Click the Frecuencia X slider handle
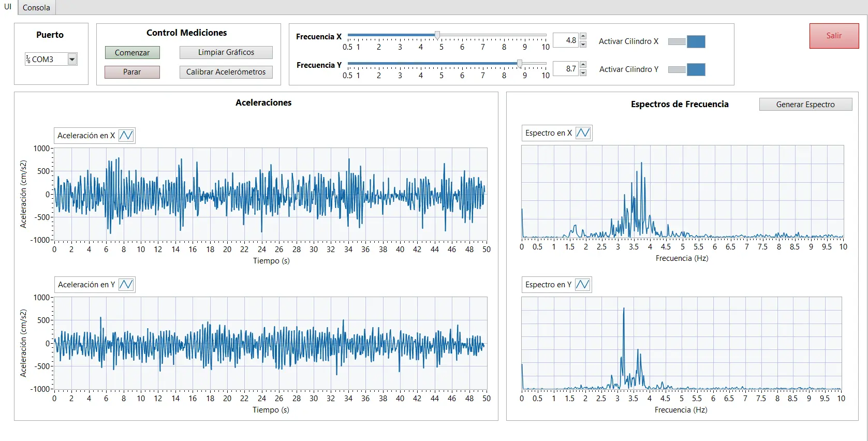The height and width of the screenshot is (441, 868). tap(437, 35)
